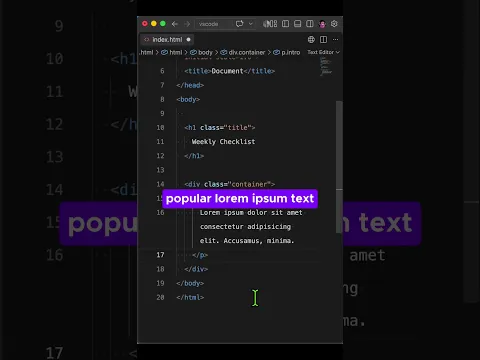The height and width of the screenshot is (360, 480).
Task: Open the vscode command center search box
Action: point(213,24)
